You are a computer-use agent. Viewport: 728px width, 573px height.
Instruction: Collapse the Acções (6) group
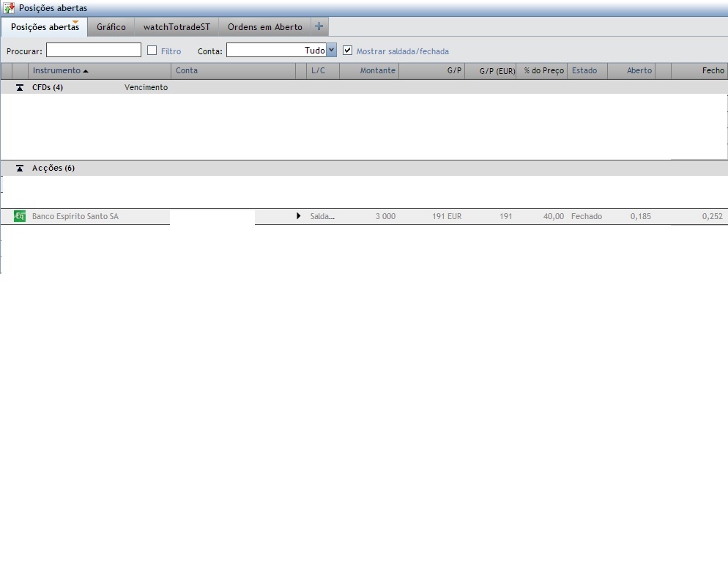[20, 168]
